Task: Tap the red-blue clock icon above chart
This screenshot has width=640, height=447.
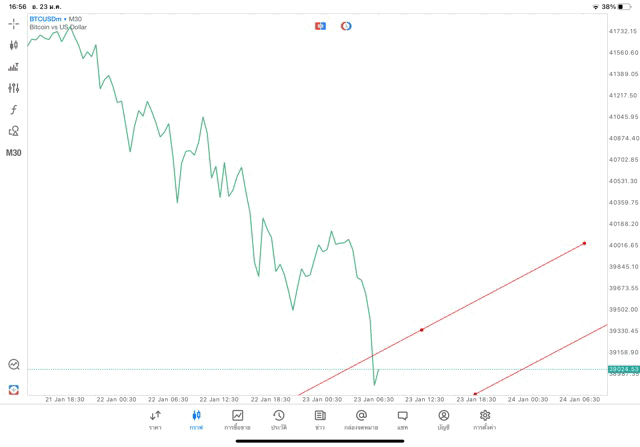Action: click(346, 25)
